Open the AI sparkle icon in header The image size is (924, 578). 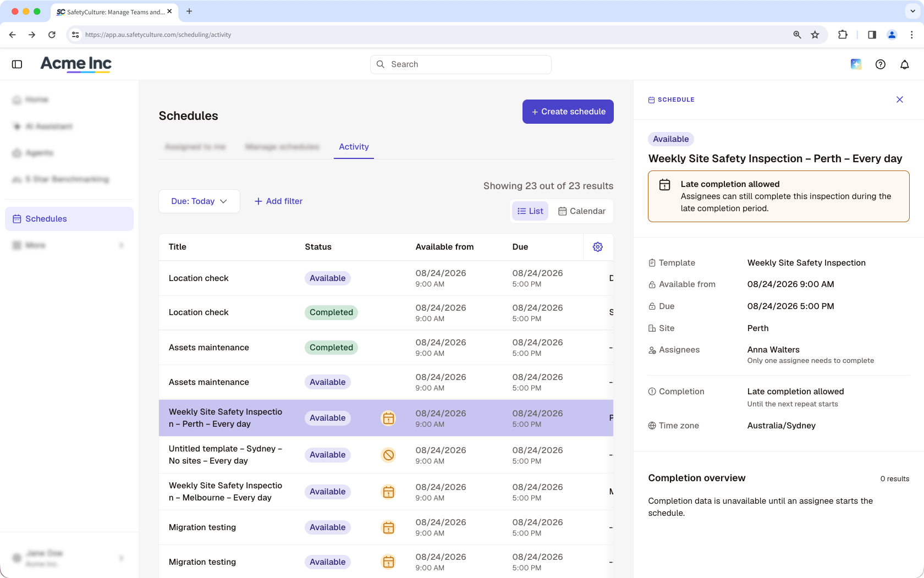(x=856, y=64)
